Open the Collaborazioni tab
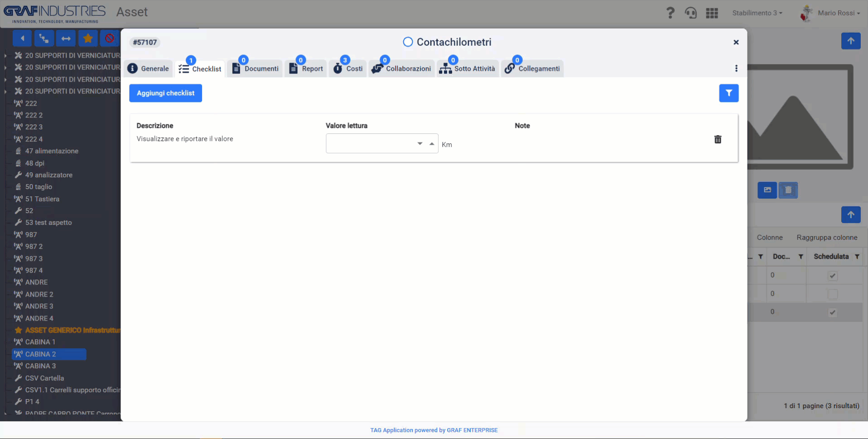Image resolution: width=868 pixels, height=439 pixels. tap(401, 68)
